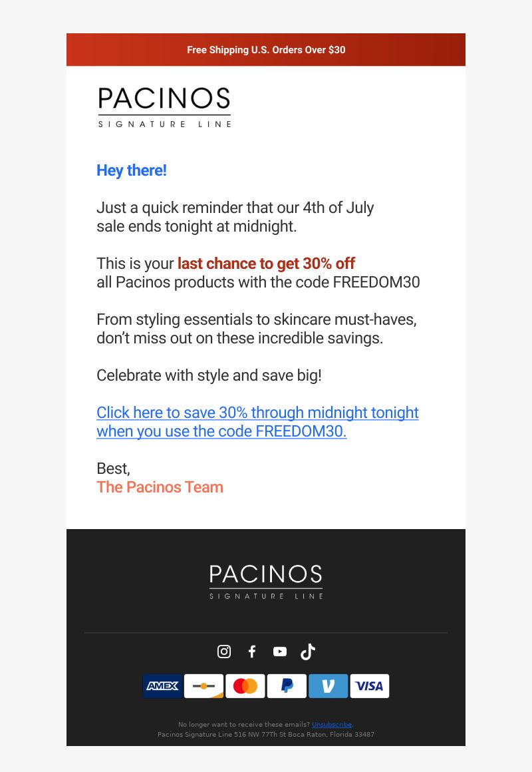Click the Free Shipping banner

click(266, 50)
